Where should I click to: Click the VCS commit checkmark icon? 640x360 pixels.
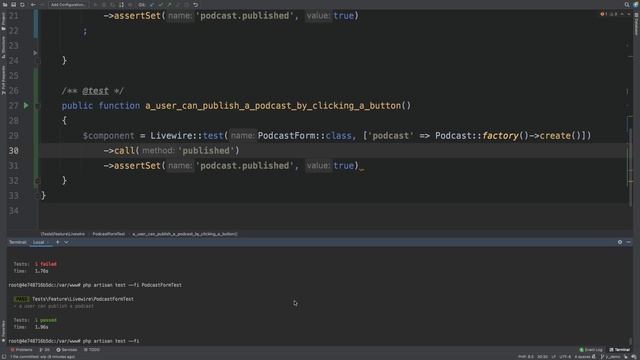click(161, 4)
